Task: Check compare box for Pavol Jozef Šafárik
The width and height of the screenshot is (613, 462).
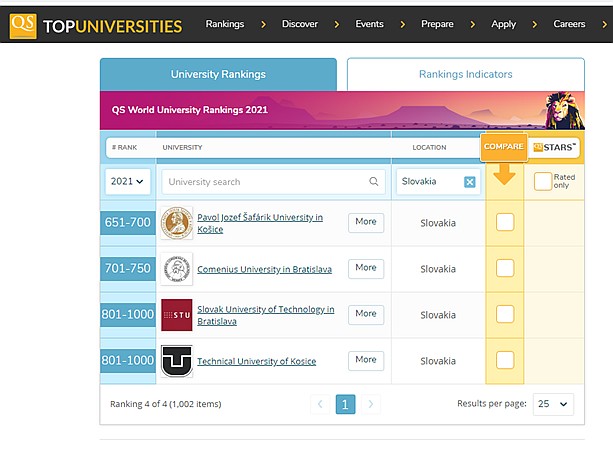Action: 505,222
